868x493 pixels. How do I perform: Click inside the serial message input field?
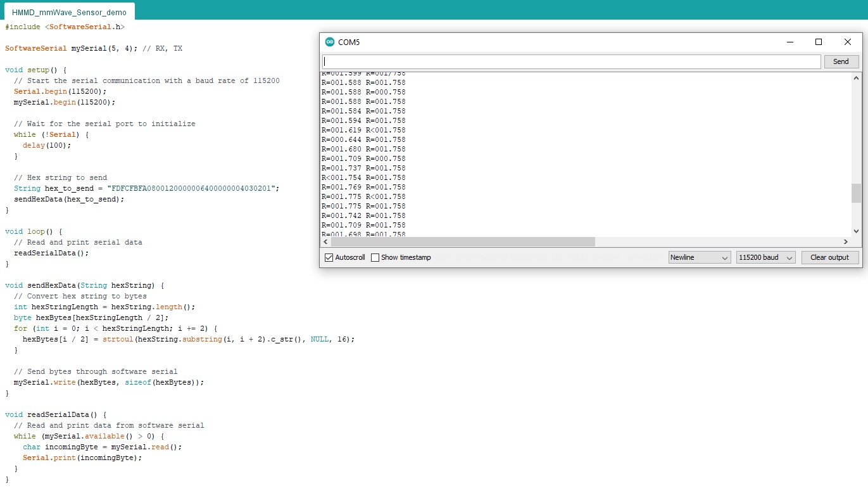point(570,61)
